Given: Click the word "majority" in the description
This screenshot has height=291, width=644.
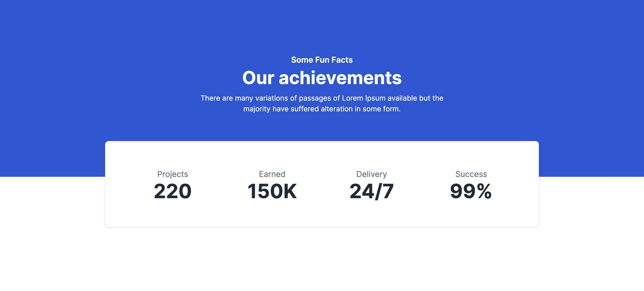Looking at the screenshot, I should (257, 109).
